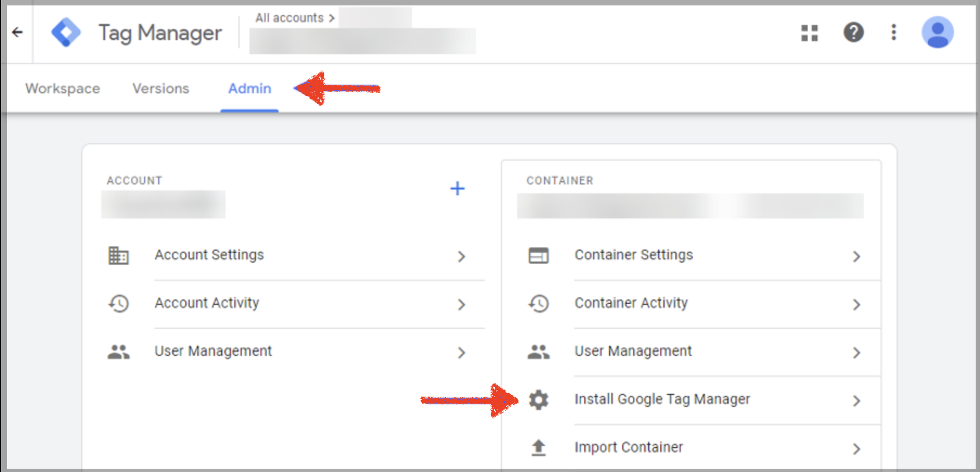Click the blue plus to create account

coord(457,188)
